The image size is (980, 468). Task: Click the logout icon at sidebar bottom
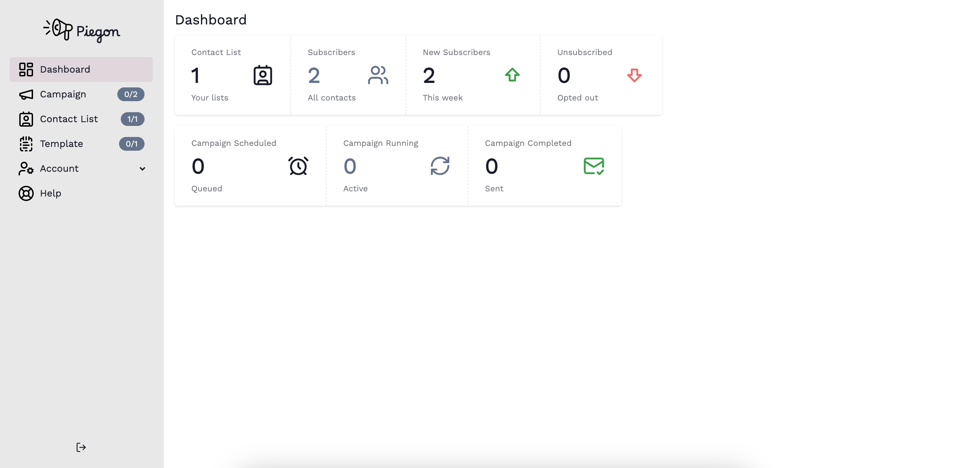81,447
